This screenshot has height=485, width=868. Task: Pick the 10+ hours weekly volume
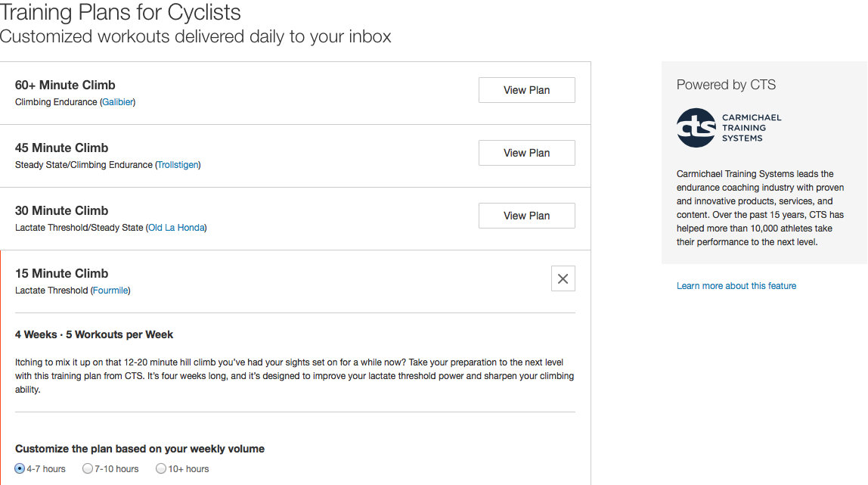point(160,468)
